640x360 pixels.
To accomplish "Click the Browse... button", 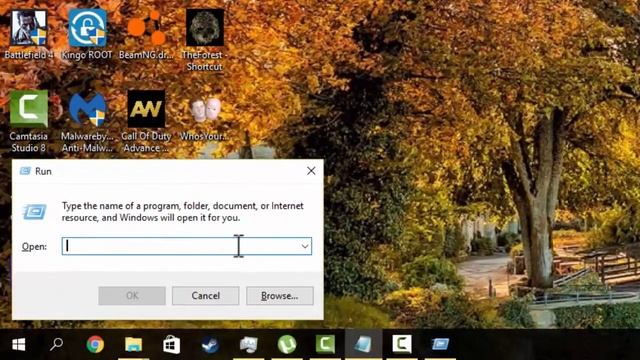I will coord(280,296).
